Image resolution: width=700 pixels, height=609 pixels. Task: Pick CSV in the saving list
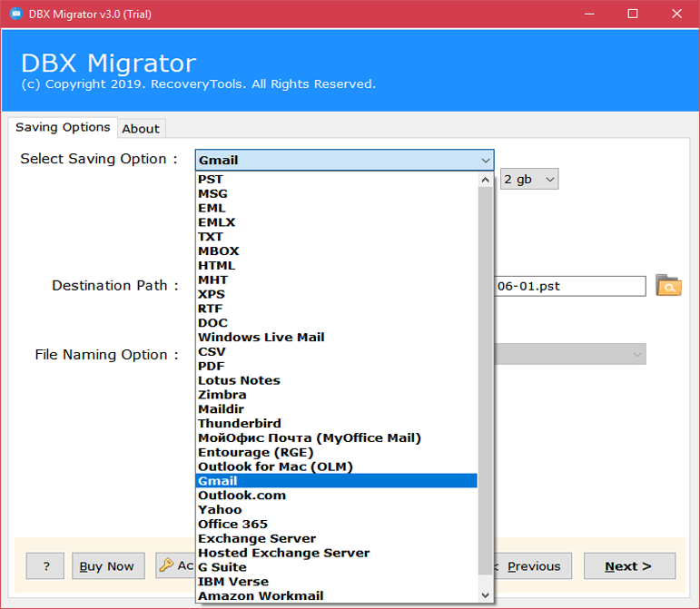[x=337, y=351]
